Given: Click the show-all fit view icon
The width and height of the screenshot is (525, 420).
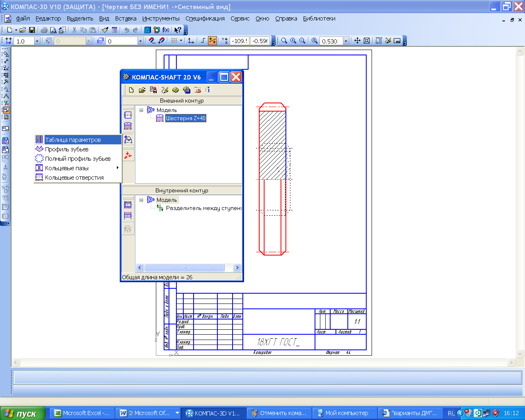Looking at the screenshot, I should pos(367,41).
